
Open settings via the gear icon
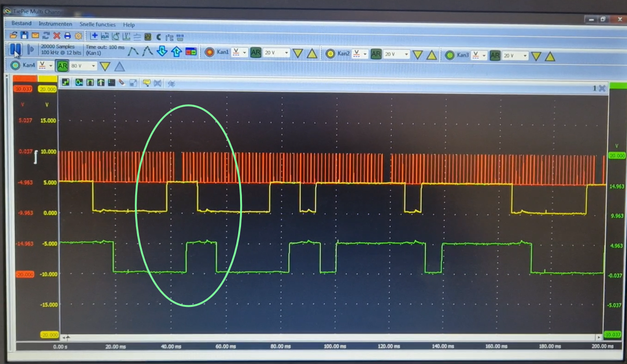78,36
